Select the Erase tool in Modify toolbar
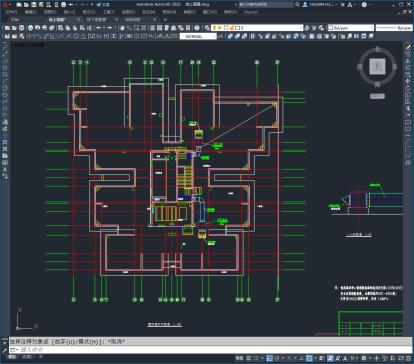Screen dimensions: 414x364 408,48
